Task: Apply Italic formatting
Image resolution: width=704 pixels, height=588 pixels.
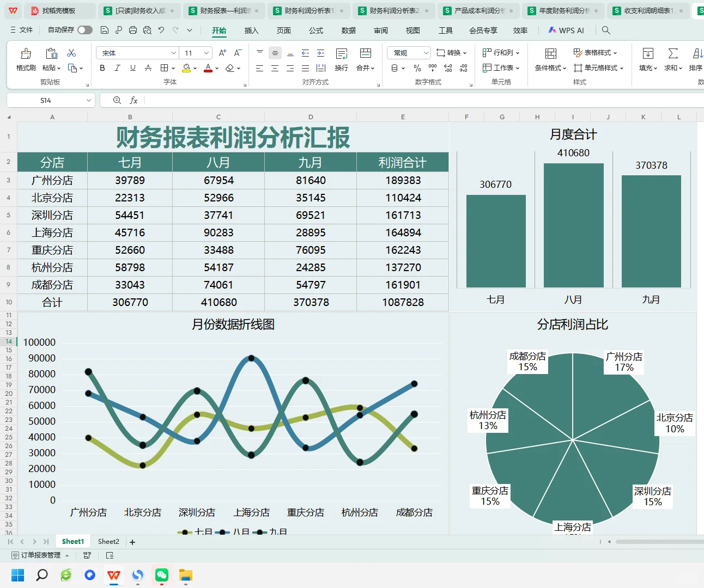Action: pos(117,68)
